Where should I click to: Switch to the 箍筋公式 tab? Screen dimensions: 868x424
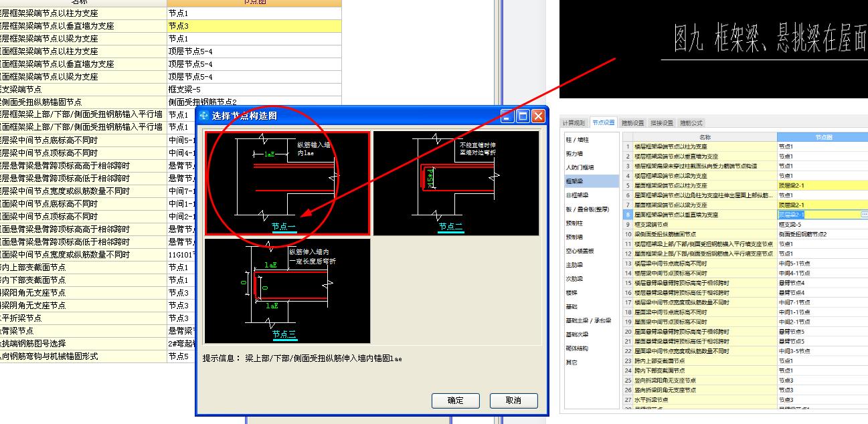[691, 123]
